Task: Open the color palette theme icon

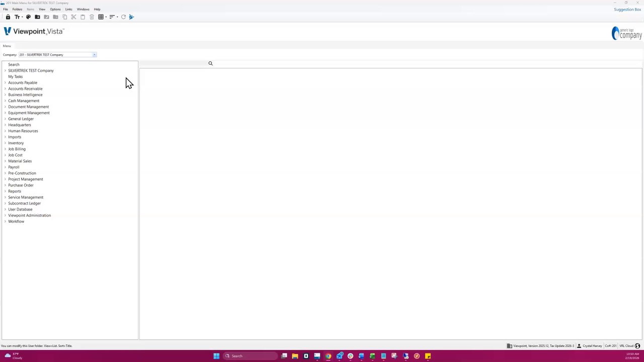Action: point(28,17)
